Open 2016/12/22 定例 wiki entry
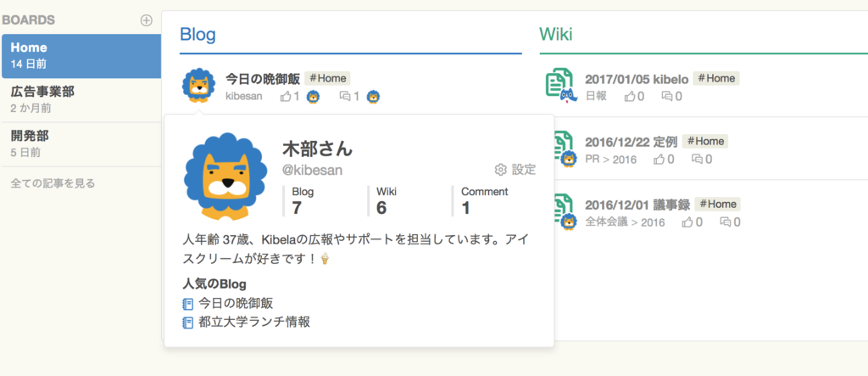The width and height of the screenshot is (868, 376). [x=631, y=142]
